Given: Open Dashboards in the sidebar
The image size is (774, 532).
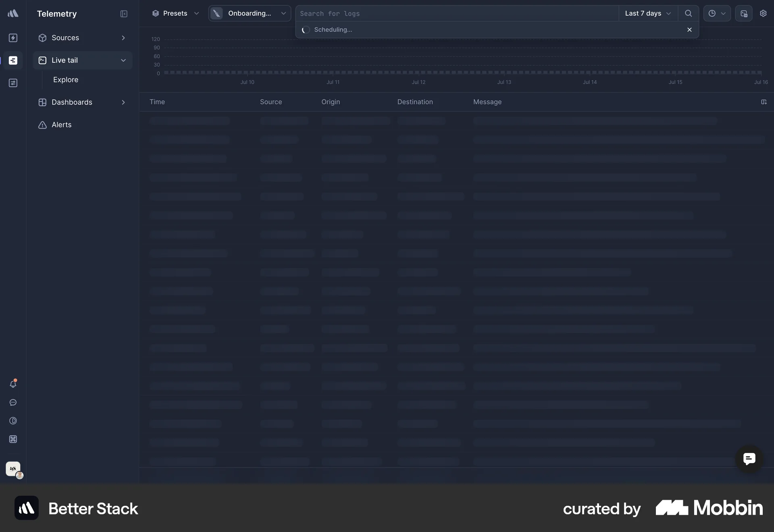Looking at the screenshot, I should [x=72, y=102].
